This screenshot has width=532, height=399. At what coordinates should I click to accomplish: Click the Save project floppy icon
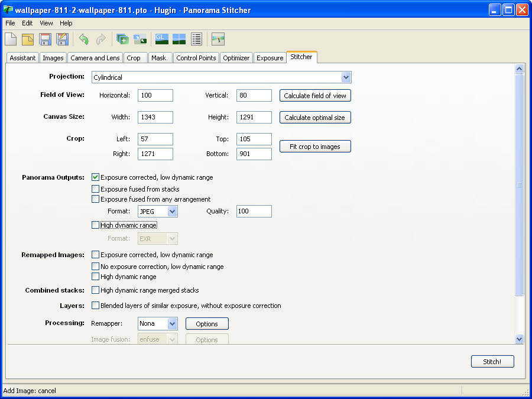coord(45,40)
